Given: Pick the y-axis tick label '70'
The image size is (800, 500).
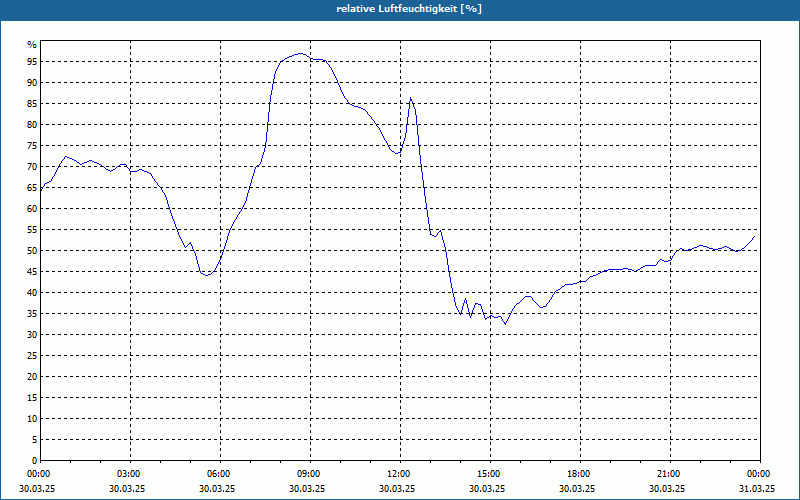Looking at the screenshot, I should (32, 167).
